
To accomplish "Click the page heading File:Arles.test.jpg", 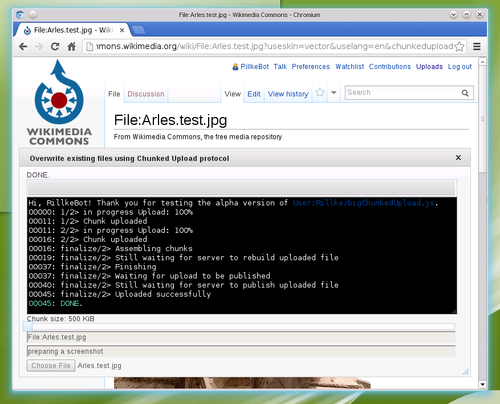I will [170, 120].
